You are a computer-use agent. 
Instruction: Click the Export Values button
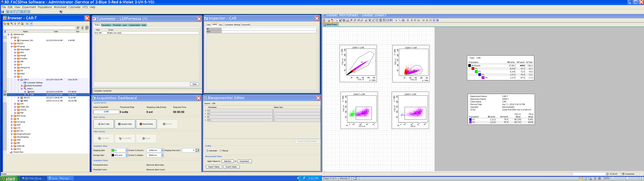(x=231, y=167)
